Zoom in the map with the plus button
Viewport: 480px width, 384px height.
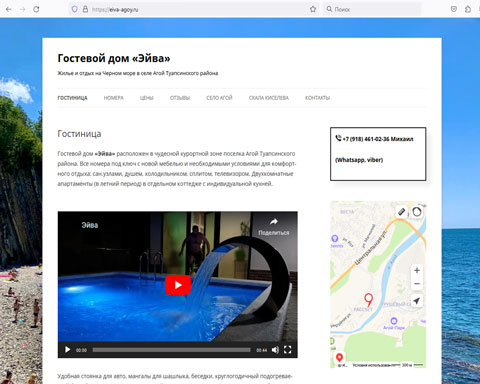(x=417, y=270)
